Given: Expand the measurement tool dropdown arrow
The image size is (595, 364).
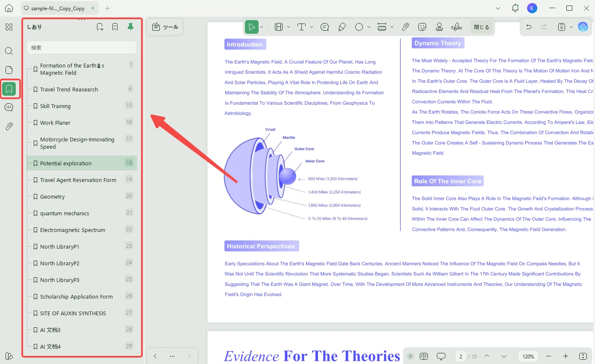Looking at the screenshot, I should pyautogui.click(x=392, y=27).
